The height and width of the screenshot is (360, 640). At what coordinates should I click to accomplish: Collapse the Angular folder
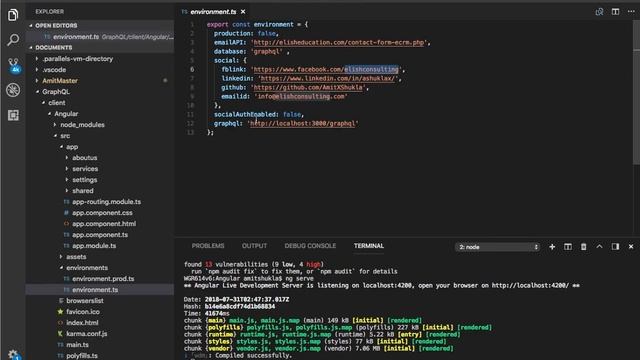pos(66,114)
